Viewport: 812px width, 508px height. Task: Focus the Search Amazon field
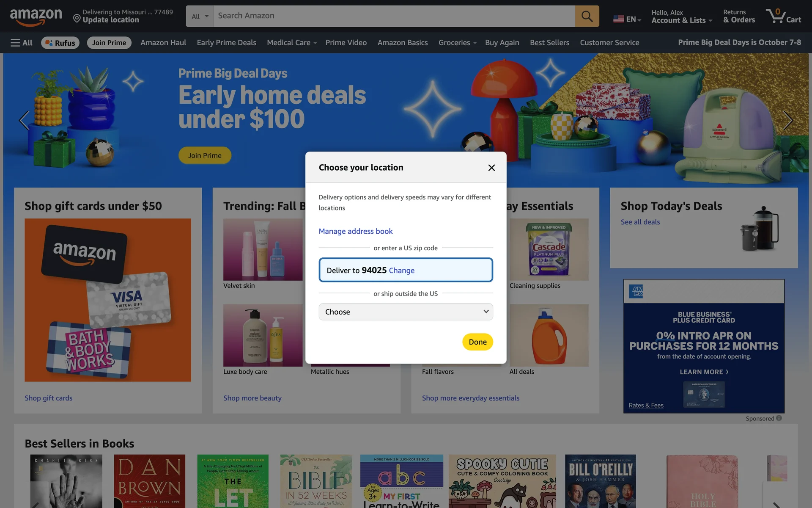tap(394, 16)
